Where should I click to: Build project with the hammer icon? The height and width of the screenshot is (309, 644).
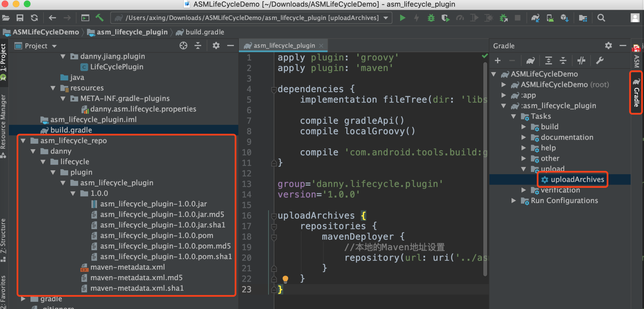[x=100, y=17]
